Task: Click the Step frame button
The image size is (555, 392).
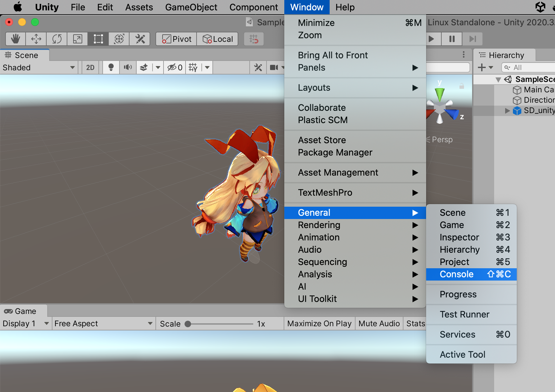Action: point(472,39)
